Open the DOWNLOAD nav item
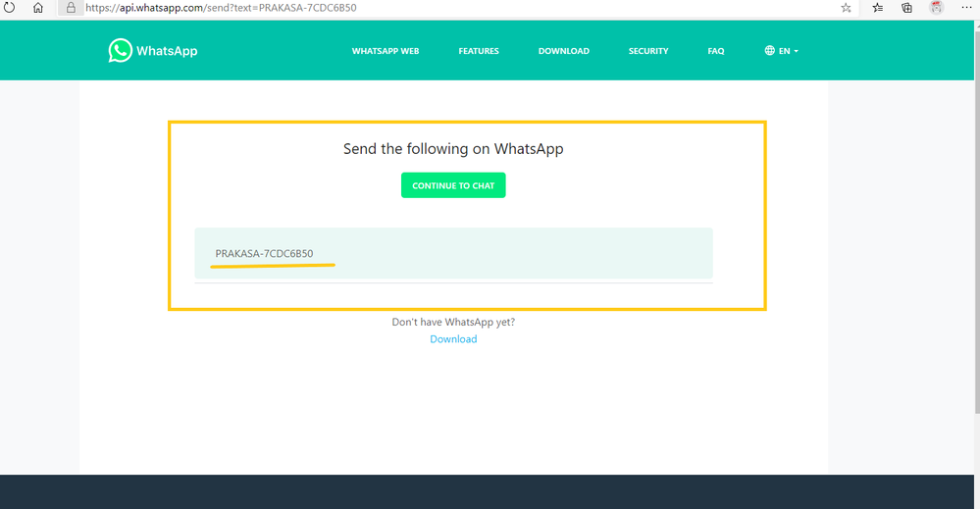Screen dimensions: 980x509 point(564,51)
